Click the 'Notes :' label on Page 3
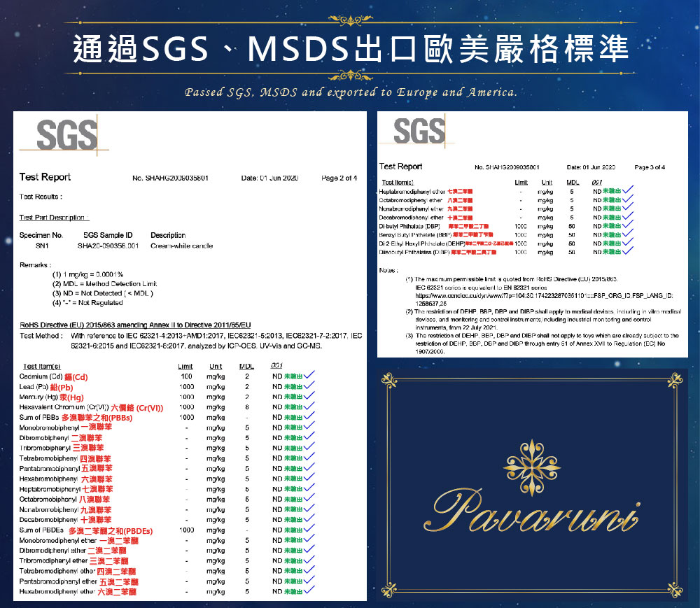The width and height of the screenshot is (700, 608). pos(388,270)
